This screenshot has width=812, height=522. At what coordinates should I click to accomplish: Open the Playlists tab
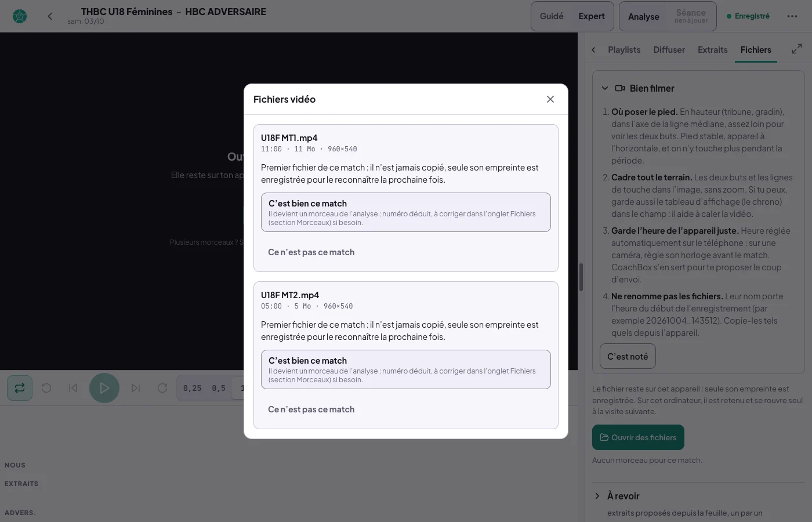coord(624,50)
